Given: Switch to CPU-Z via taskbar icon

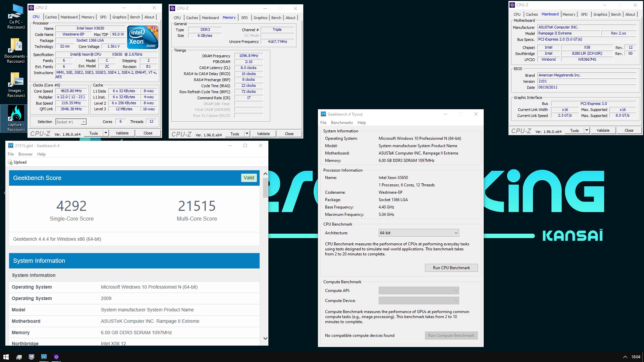Looking at the screenshot, I should pos(56,357).
